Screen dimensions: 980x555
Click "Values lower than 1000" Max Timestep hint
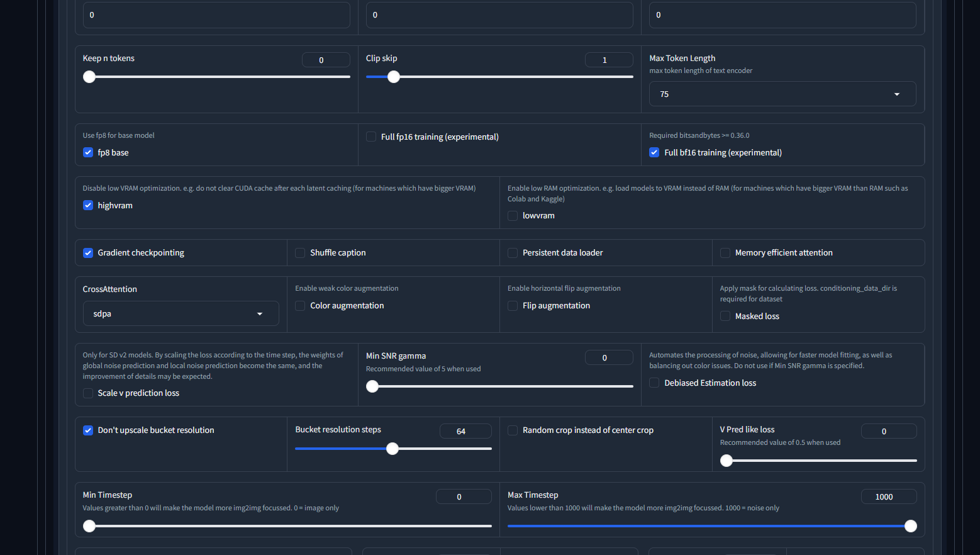[643, 508]
